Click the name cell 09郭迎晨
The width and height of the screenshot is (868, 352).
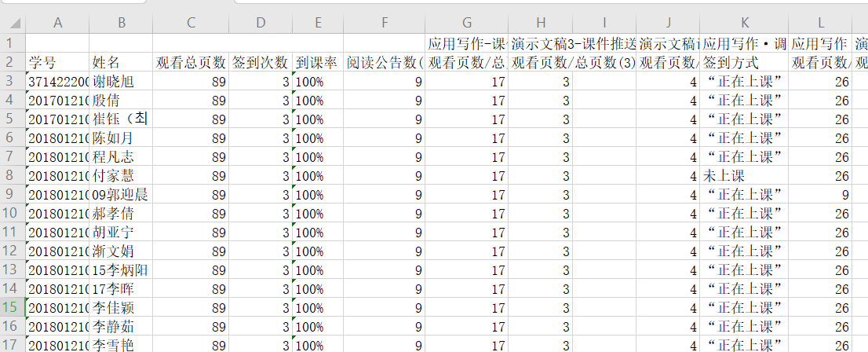pyautogui.click(x=121, y=194)
